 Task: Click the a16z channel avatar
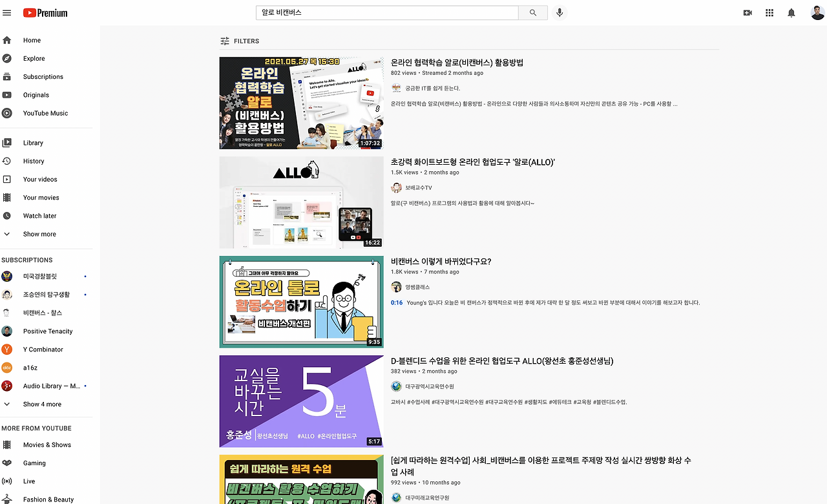click(x=7, y=368)
